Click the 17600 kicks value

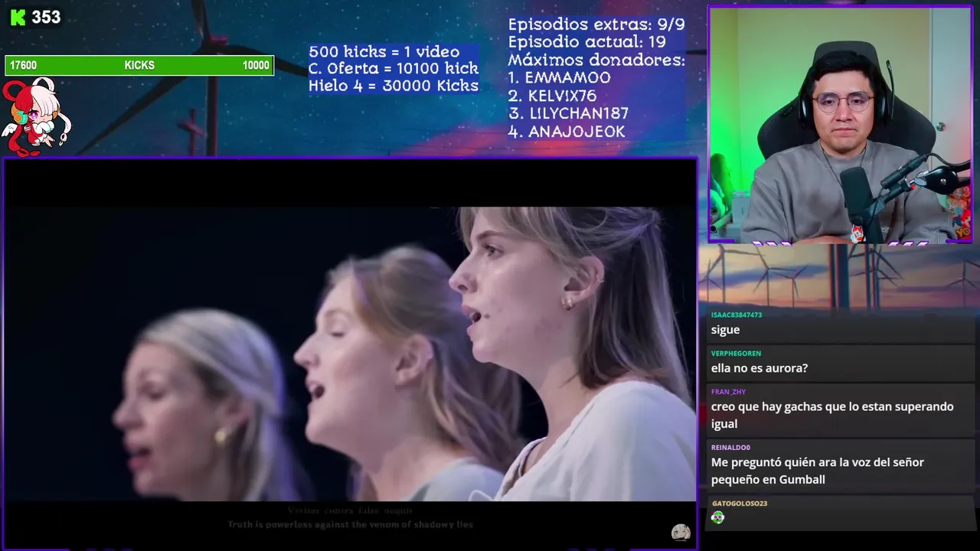coord(23,66)
